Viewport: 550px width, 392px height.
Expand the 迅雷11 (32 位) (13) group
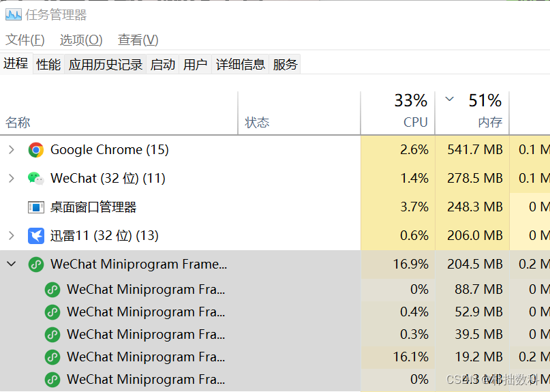click(x=11, y=235)
